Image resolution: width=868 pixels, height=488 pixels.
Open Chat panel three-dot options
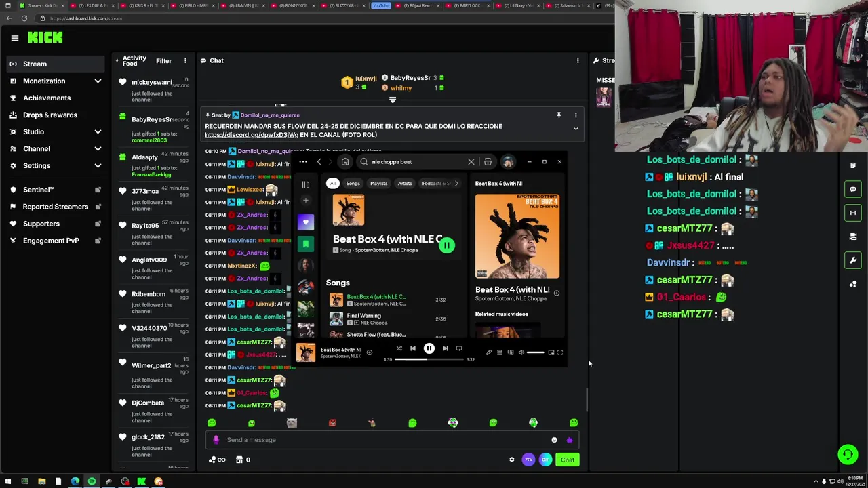pos(578,61)
